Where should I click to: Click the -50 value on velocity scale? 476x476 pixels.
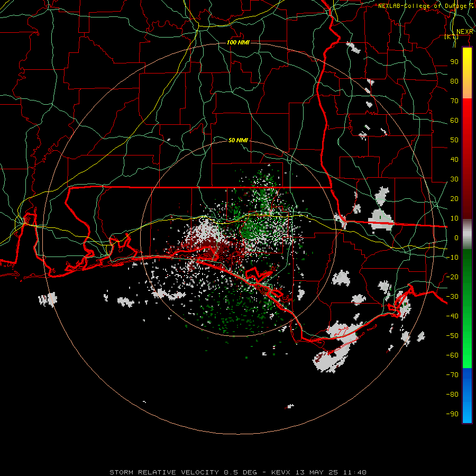pos(452,336)
